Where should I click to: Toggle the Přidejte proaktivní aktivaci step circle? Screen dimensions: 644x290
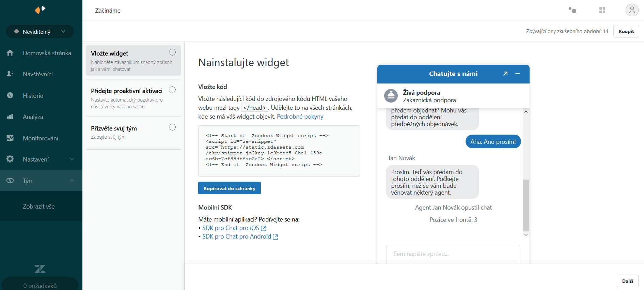[172, 90]
